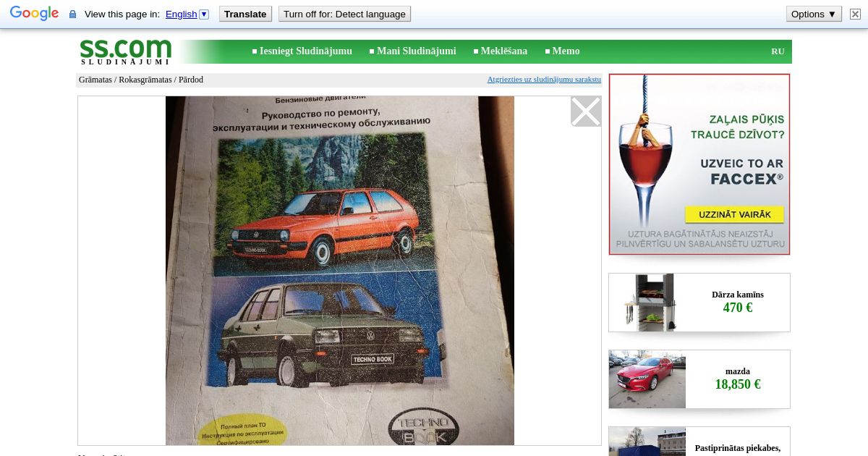The height and width of the screenshot is (456, 868).
Task: Open the red mazda car thumbnail
Action: 647,379
